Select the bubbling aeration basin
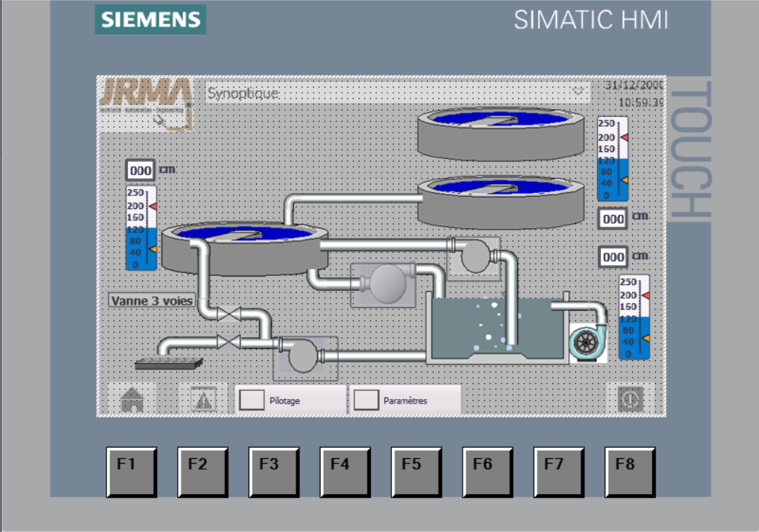 [x=498, y=328]
